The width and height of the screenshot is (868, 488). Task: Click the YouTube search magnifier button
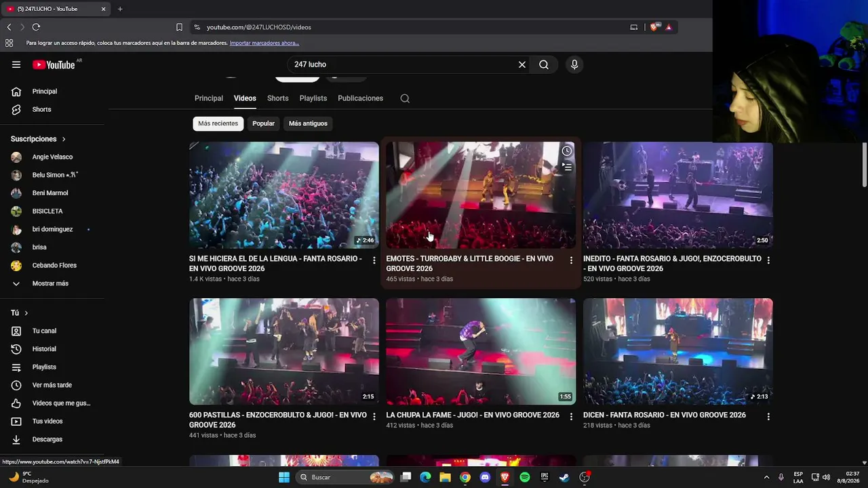pos(544,64)
